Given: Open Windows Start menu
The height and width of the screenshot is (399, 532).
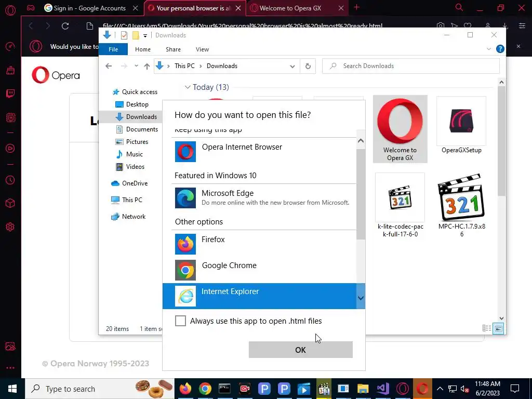Looking at the screenshot, I should click(x=12, y=389).
